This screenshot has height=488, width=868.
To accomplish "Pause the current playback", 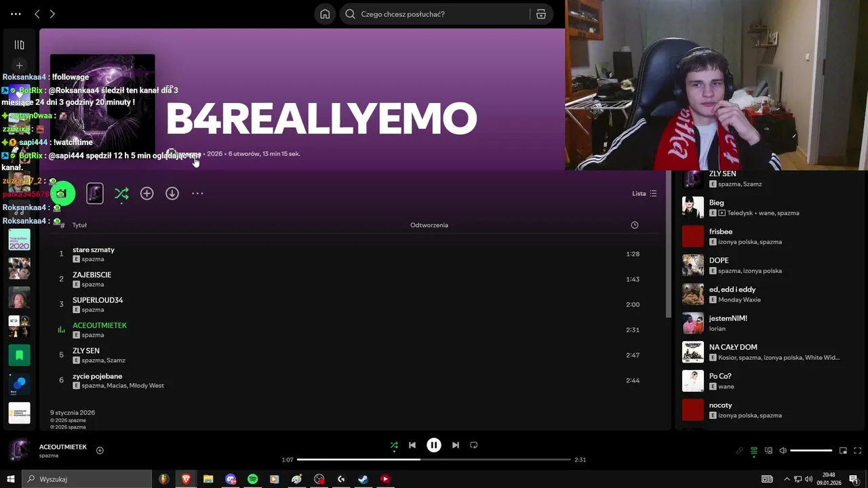I will coord(434,445).
